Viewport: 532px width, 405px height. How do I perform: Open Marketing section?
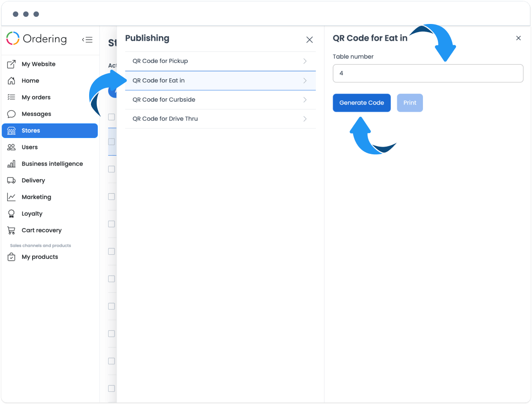[50, 197]
